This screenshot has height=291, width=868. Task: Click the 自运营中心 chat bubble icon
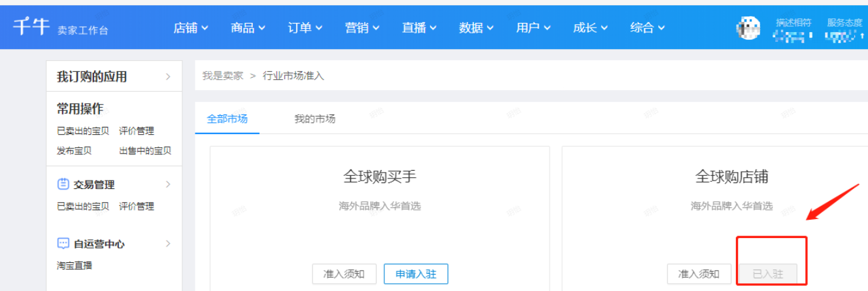pyautogui.click(x=63, y=244)
